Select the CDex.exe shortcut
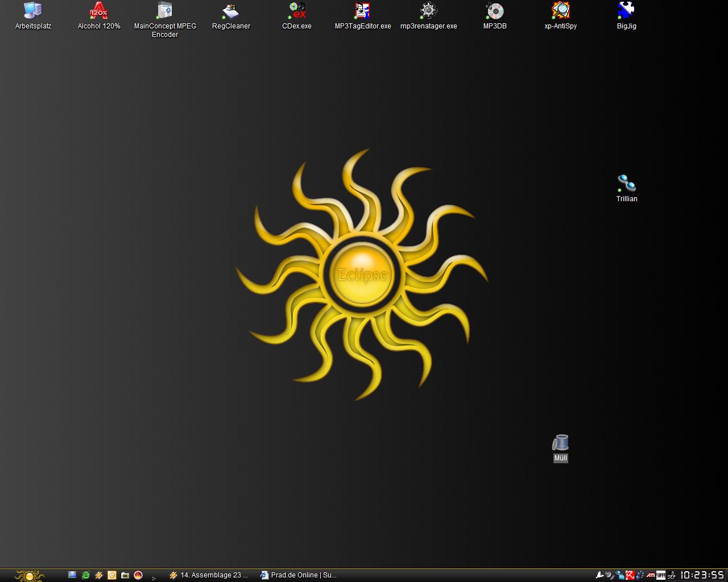The height and width of the screenshot is (582, 728). click(297, 11)
